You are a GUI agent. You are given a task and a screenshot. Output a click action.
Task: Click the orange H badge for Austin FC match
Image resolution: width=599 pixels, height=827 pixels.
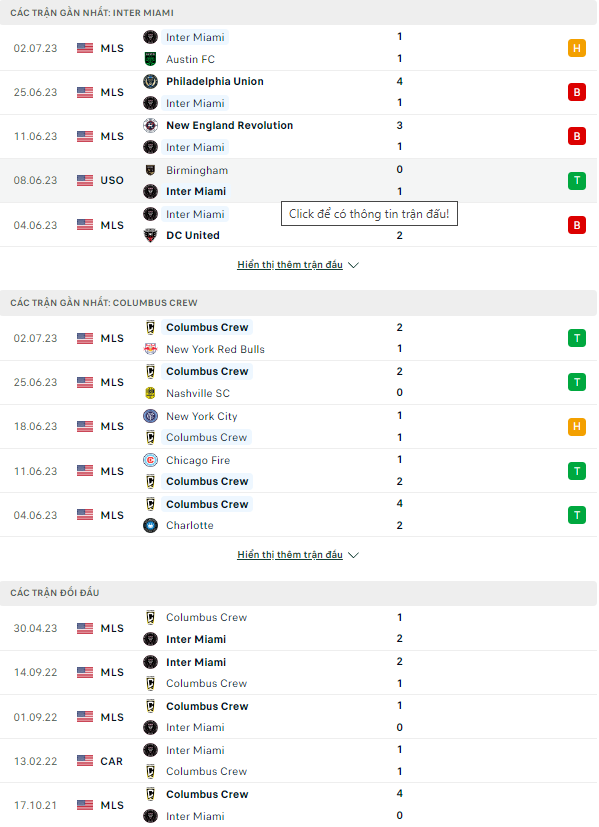(577, 49)
